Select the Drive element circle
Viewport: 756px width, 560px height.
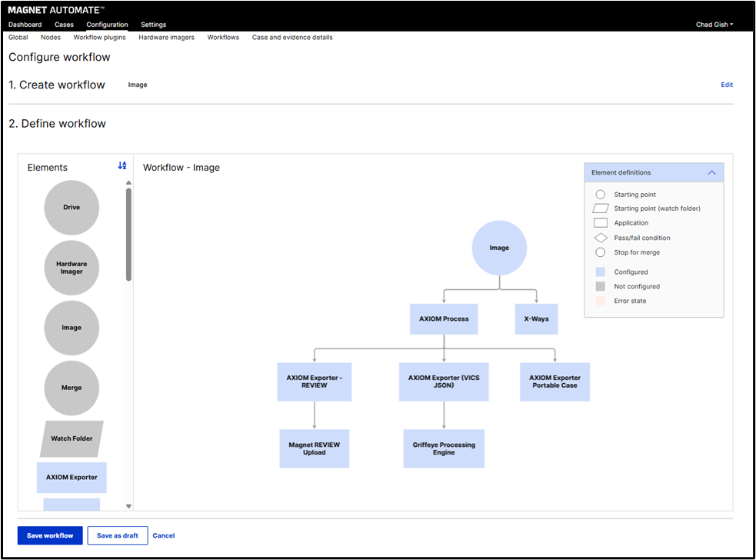tap(72, 208)
